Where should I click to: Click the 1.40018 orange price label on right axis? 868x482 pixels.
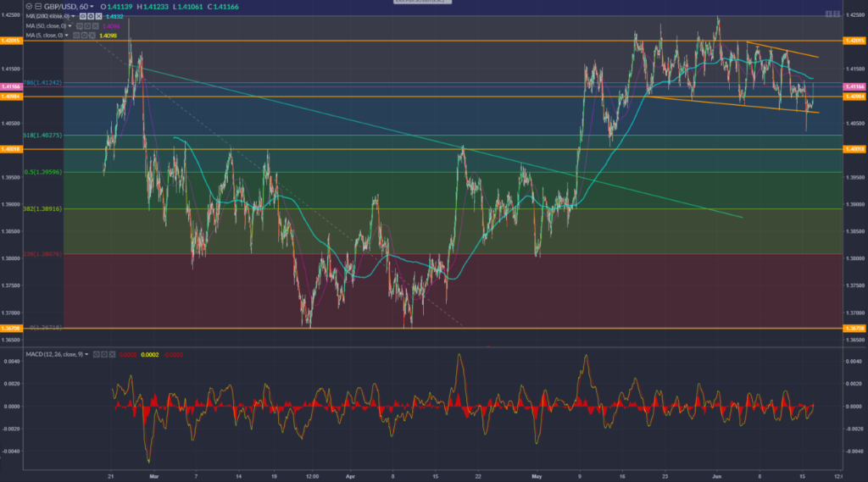pyautogui.click(x=854, y=149)
